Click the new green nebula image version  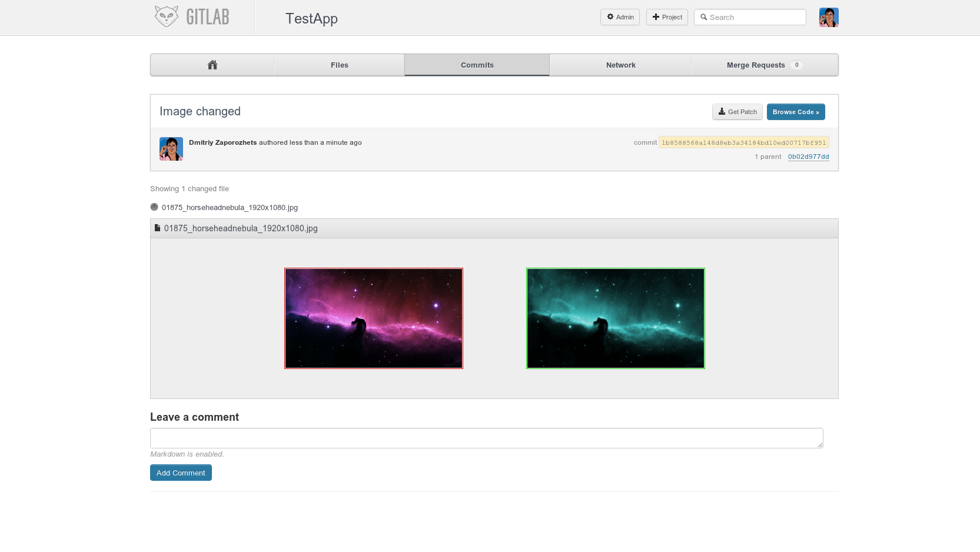[615, 318]
